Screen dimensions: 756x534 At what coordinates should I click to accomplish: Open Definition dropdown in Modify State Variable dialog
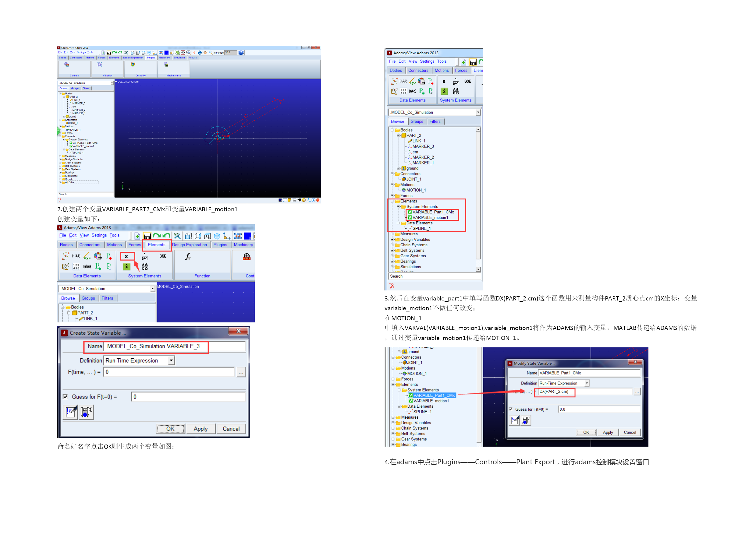(587, 383)
